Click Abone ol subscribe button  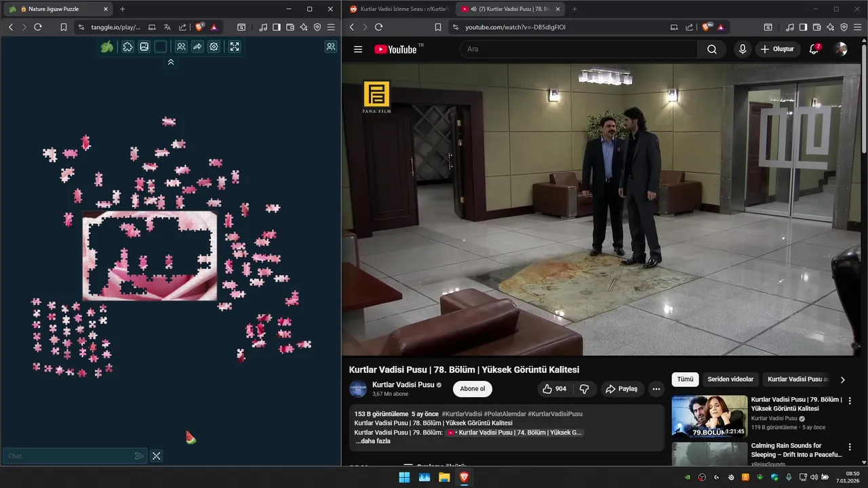click(x=473, y=389)
